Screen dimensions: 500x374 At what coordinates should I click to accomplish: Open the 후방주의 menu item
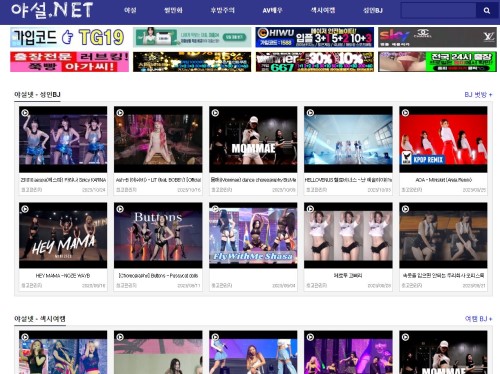coord(222,10)
